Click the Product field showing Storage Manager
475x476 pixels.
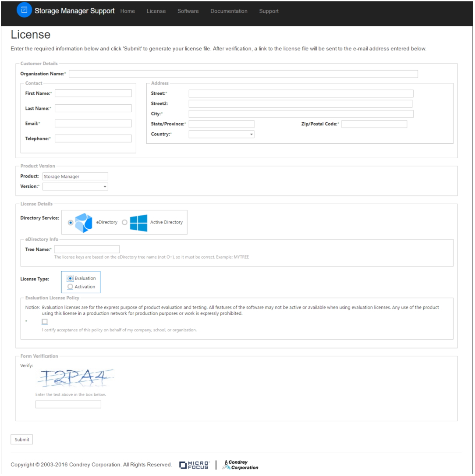pos(75,177)
